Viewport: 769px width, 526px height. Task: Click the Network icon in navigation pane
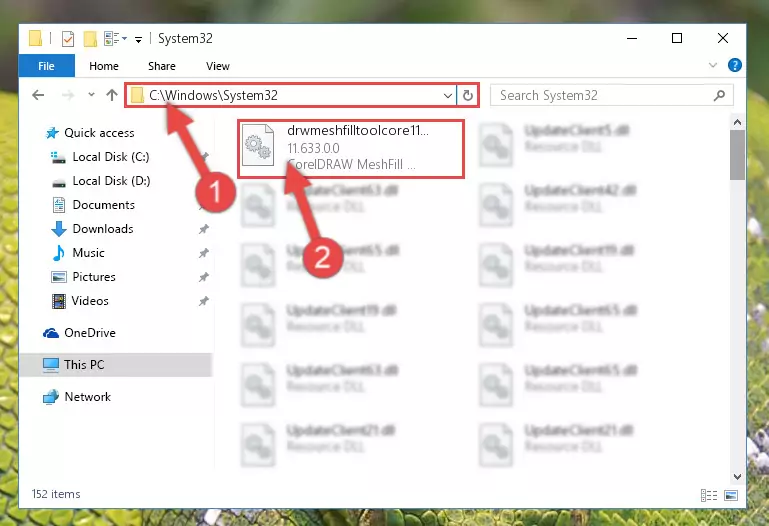tap(51, 397)
